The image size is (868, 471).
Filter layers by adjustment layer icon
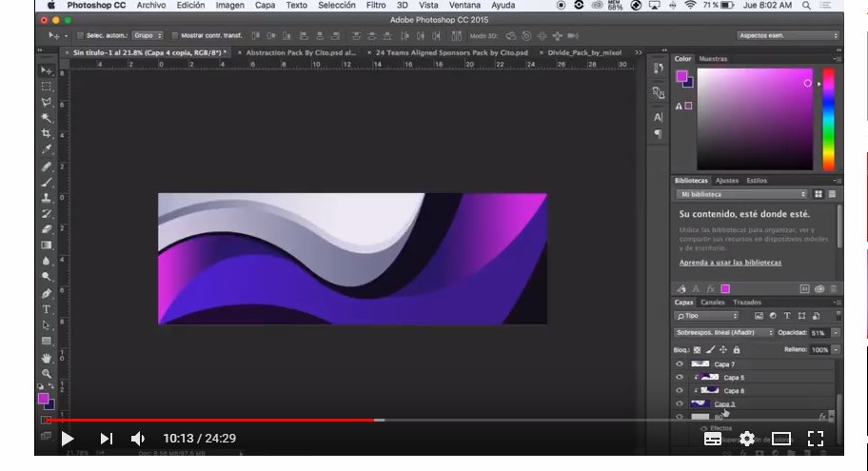coord(773,316)
